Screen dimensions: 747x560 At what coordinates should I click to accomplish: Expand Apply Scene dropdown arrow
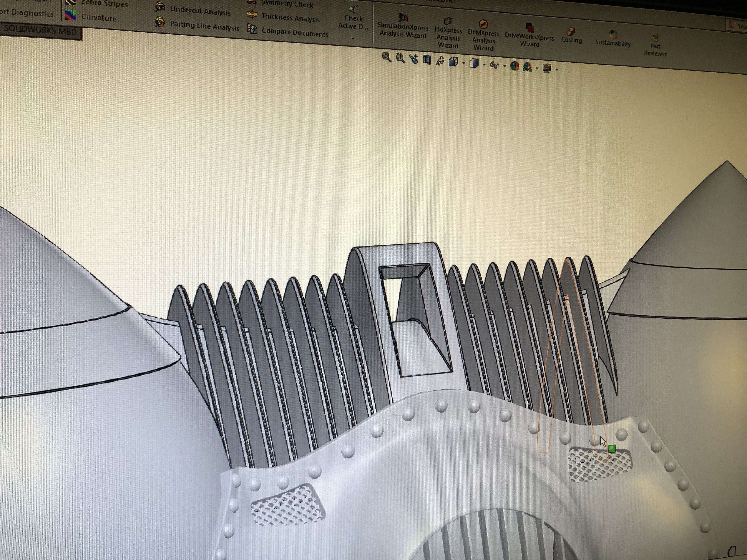537,69
